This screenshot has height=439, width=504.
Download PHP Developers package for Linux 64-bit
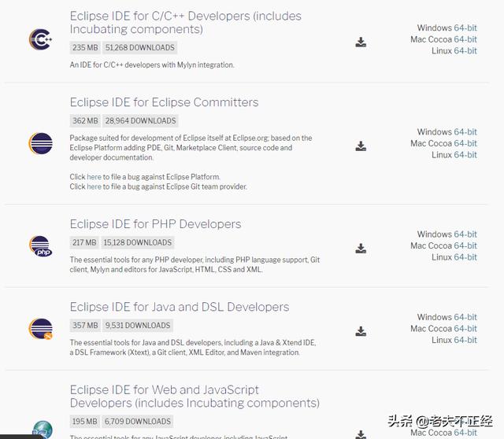tap(465, 257)
